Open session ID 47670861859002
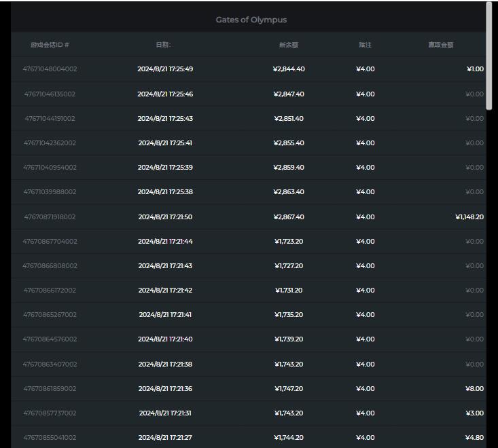The width and height of the screenshot is (498, 448). 50,389
